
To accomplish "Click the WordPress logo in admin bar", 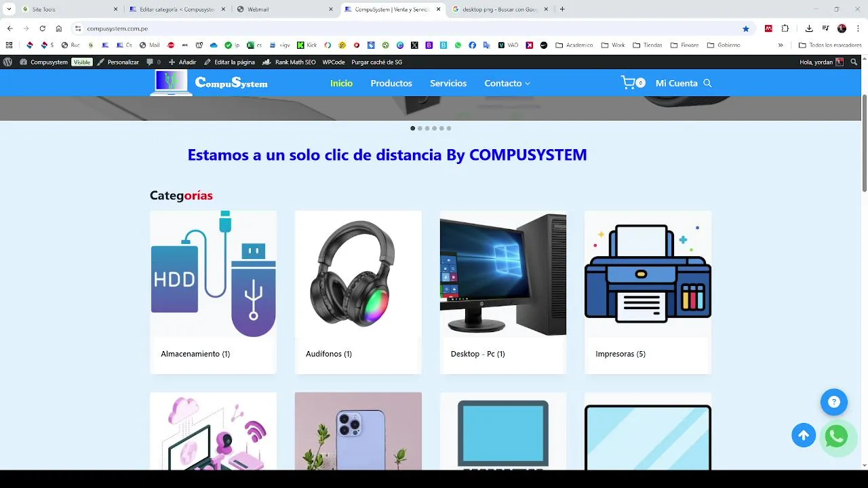I will click(7, 62).
